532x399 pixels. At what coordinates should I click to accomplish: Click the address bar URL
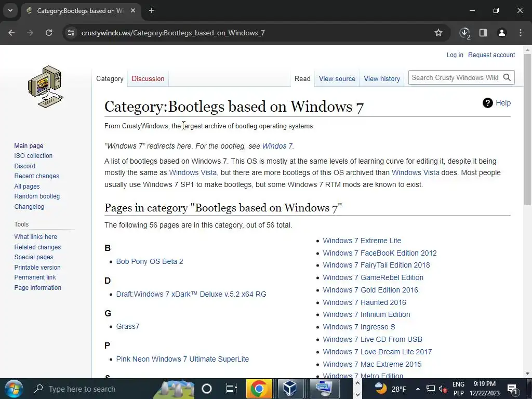(173, 33)
